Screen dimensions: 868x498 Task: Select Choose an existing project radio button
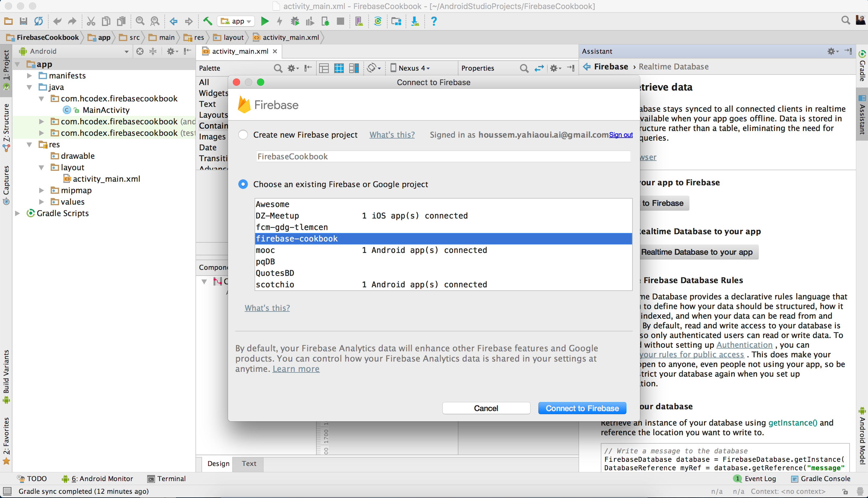pyautogui.click(x=243, y=184)
